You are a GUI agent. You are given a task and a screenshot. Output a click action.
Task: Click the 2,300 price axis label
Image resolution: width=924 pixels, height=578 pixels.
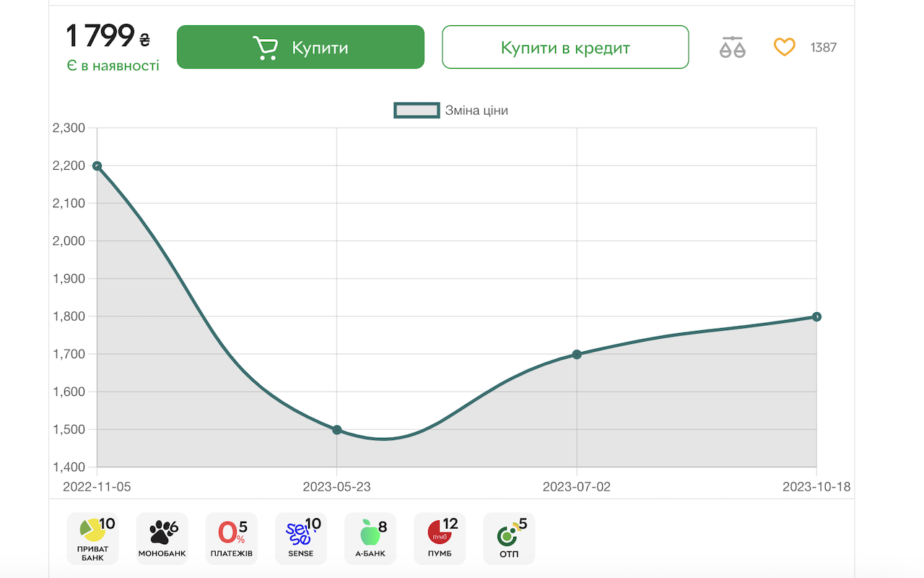[x=69, y=128]
